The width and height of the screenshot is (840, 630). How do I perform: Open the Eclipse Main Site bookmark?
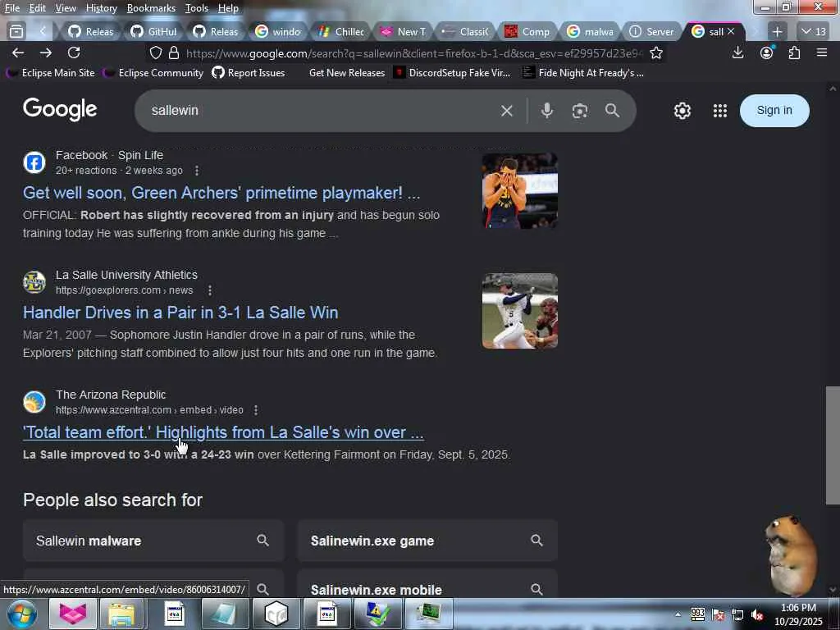(x=50, y=72)
